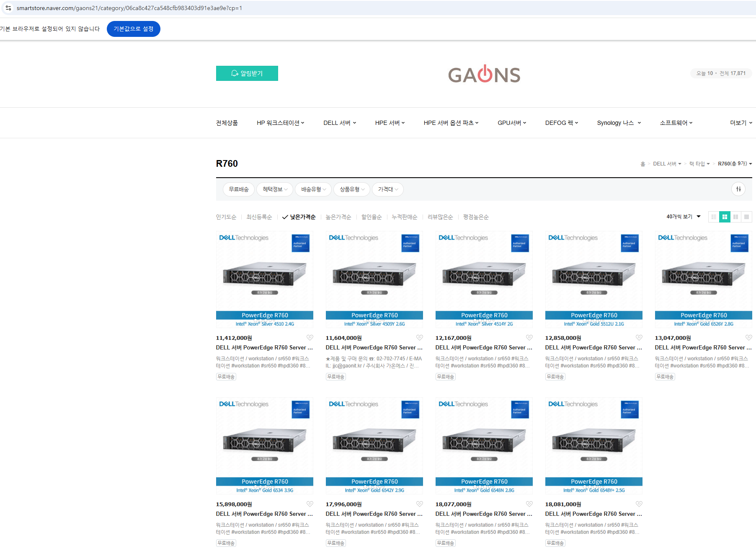Open the HP 워크스테이션 navigation menu
The width and height of the screenshot is (756, 551).
(281, 123)
